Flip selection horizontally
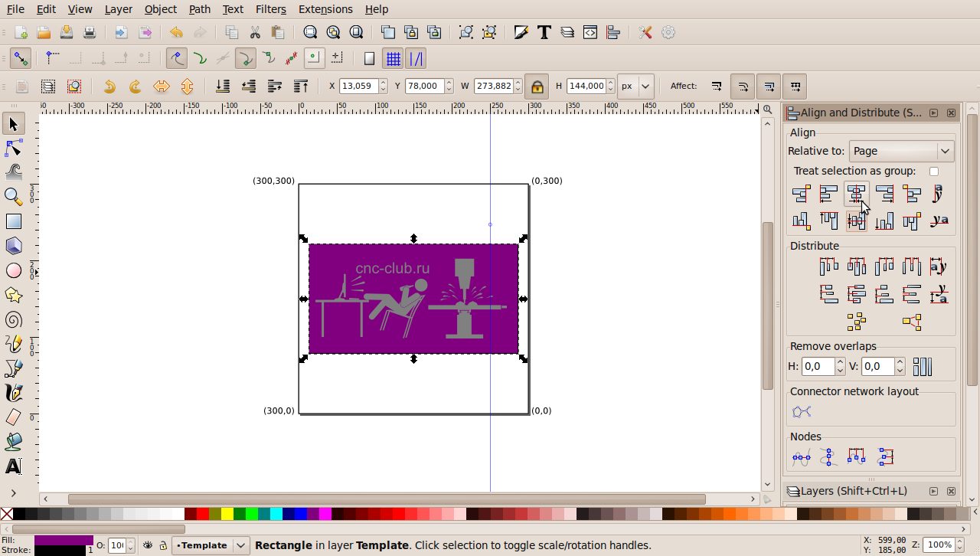 coord(161,87)
